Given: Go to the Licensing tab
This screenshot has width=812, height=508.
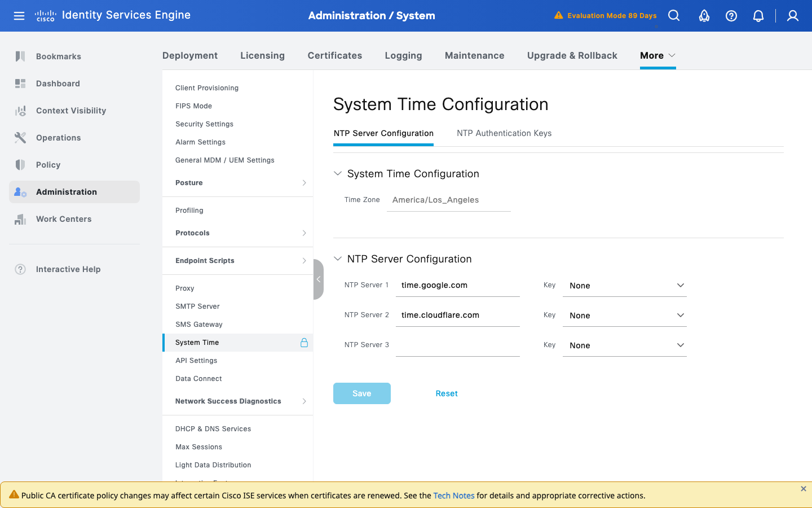Looking at the screenshot, I should click(262, 55).
